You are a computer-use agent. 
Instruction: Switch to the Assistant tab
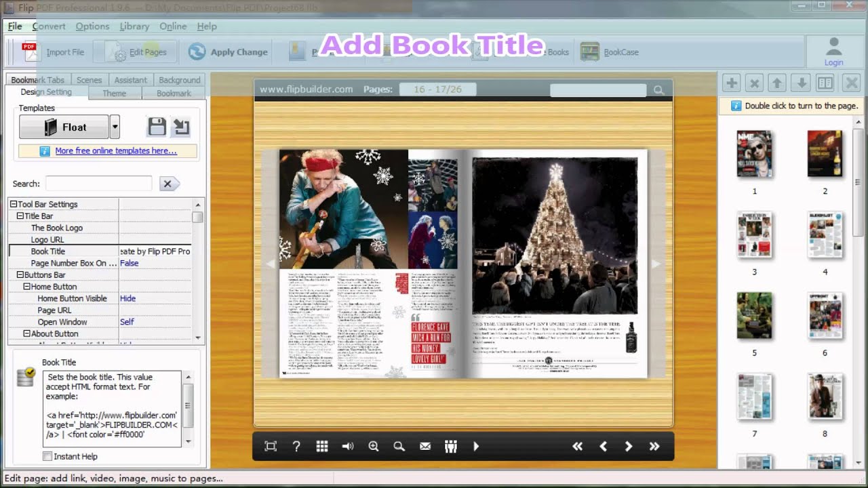point(130,80)
